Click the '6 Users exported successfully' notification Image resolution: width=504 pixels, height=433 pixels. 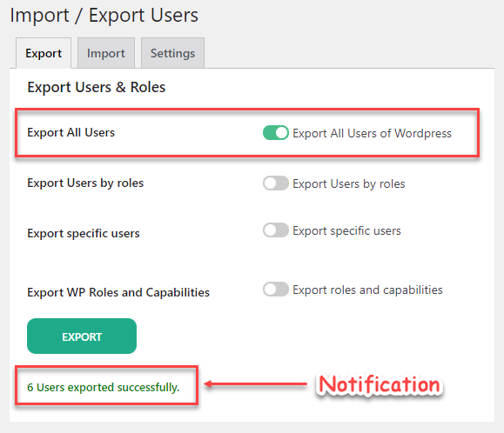(104, 387)
